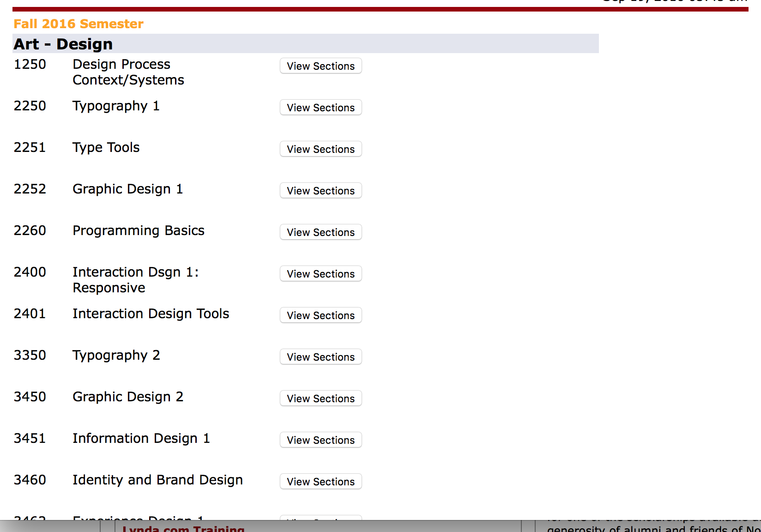View sections for Identity and Brand Design

320,482
